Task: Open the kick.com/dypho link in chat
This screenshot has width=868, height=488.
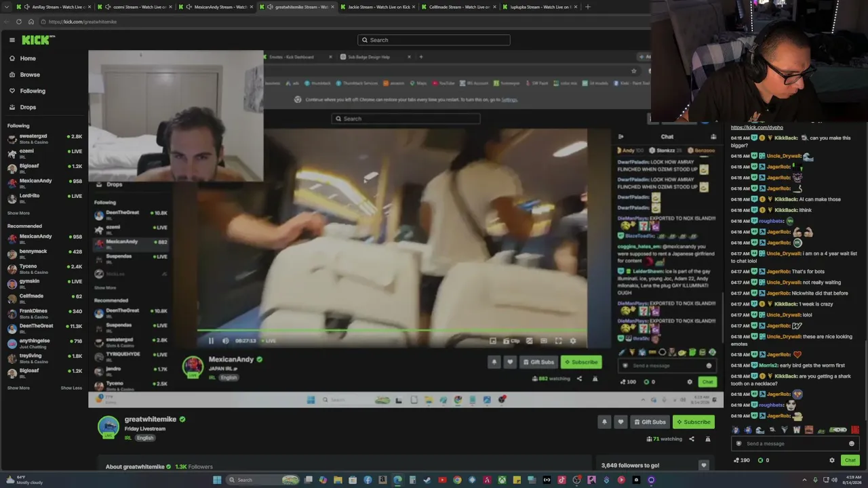Action: pos(757,127)
